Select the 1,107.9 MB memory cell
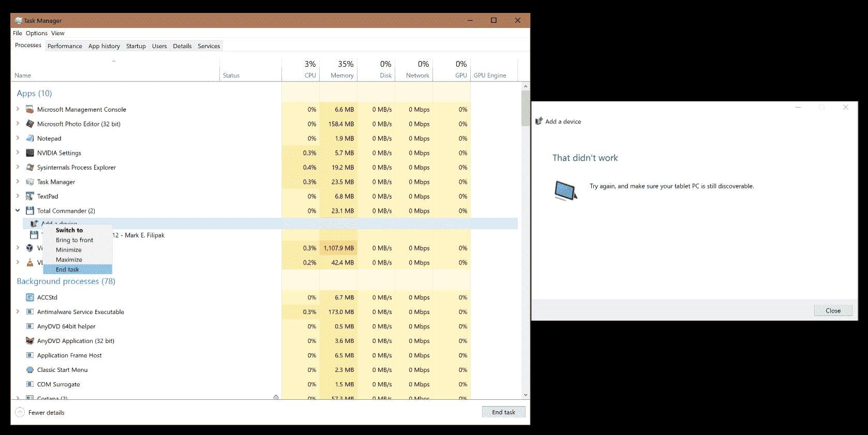The height and width of the screenshot is (435, 868). pyautogui.click(x=338, y=248)
